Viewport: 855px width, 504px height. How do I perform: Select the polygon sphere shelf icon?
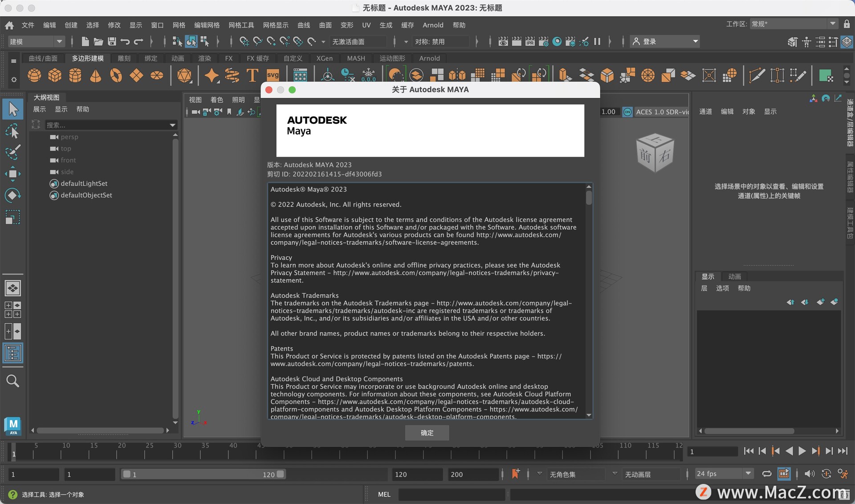tap(34, 75)
